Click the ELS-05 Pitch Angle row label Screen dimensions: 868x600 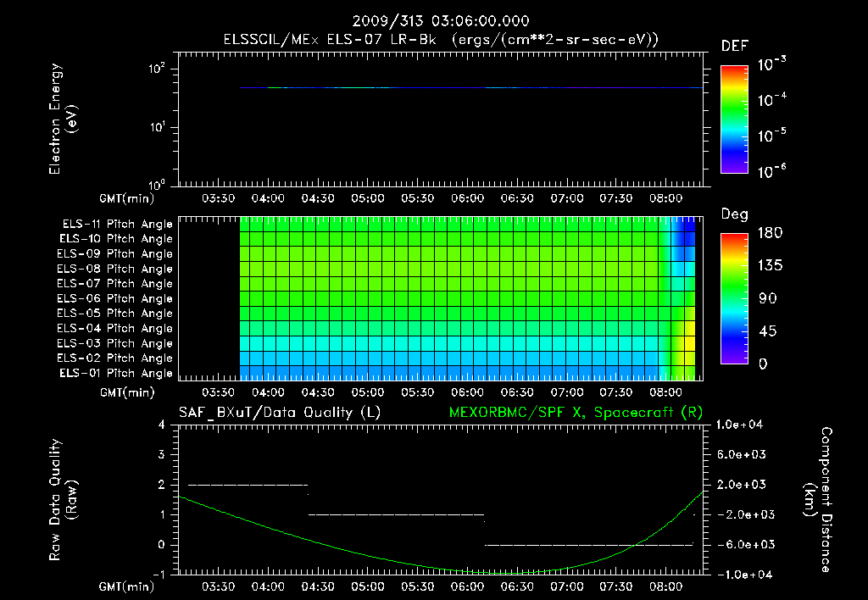[x=115, y=314]
